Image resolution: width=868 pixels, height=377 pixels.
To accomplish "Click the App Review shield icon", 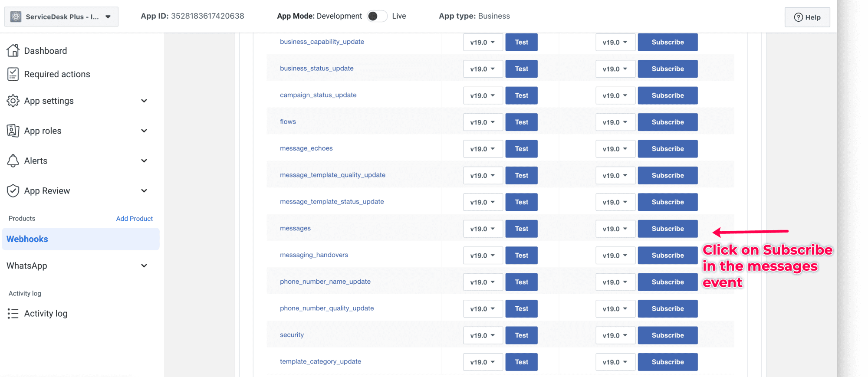I will (13, 190).
